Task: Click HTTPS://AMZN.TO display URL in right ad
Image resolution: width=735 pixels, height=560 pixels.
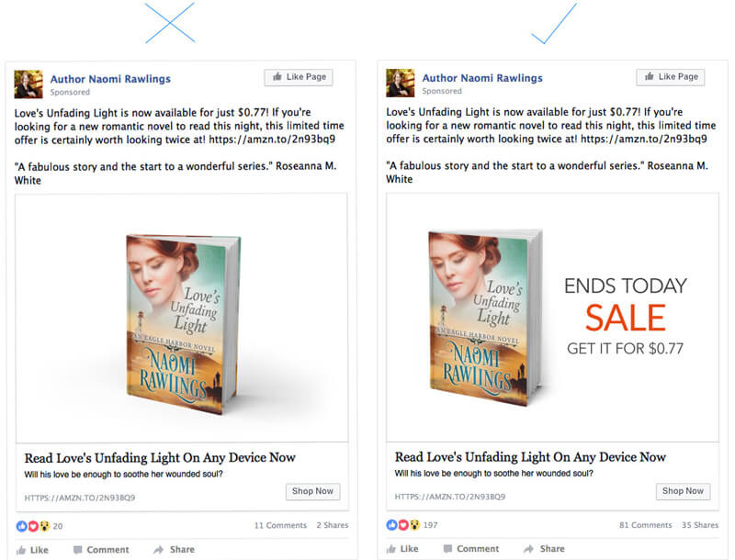Action: [x=450, y=497]
